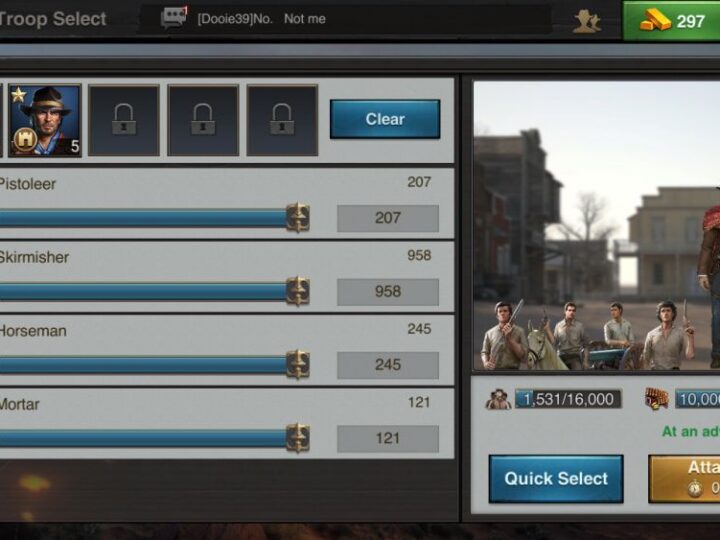Click the troop capacity people icon
The image size is (720, 540).
498,399
